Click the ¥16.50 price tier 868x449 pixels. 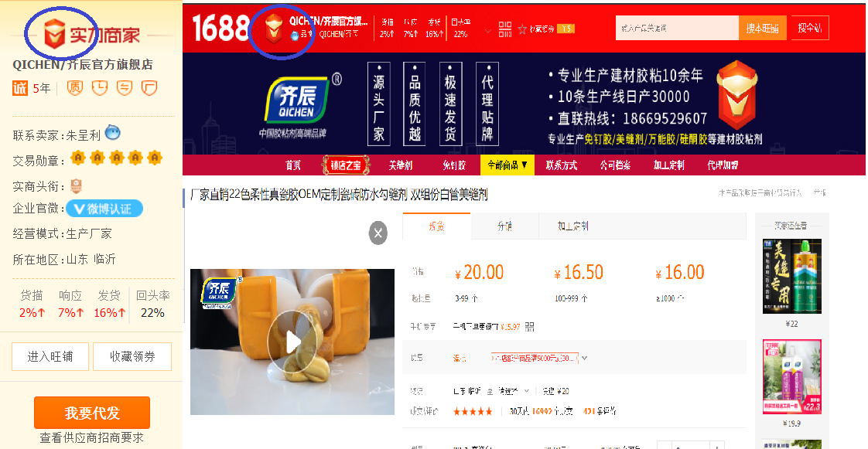coord(579,272)
